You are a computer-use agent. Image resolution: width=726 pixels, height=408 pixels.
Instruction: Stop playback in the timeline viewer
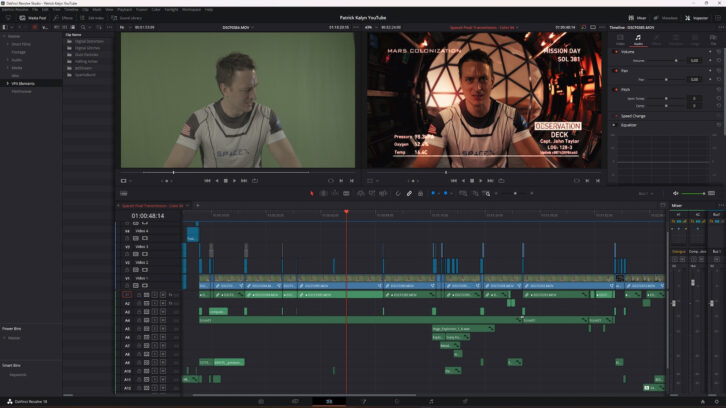pyautogui.click(x=472, y=181)
